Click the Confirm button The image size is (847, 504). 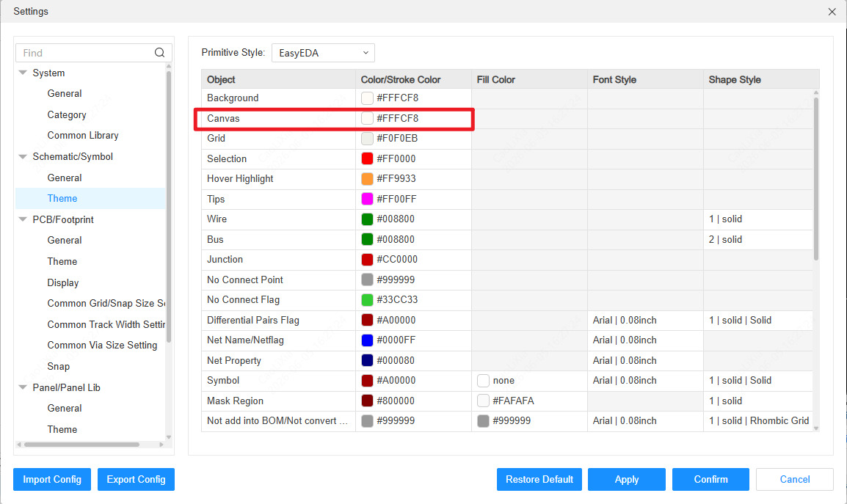pyautogui.click(x=711, y=479)
